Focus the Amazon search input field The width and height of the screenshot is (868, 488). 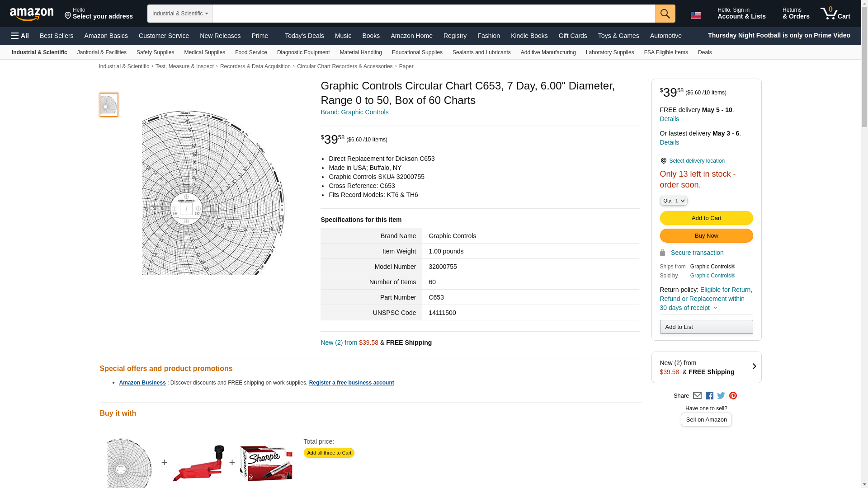point(434,14)
